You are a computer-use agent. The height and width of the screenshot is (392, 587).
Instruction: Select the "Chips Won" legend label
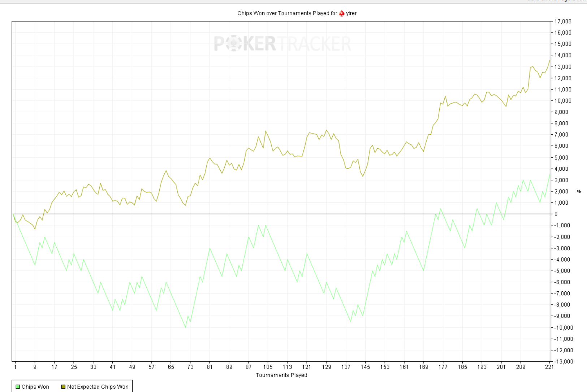point(35,387)
